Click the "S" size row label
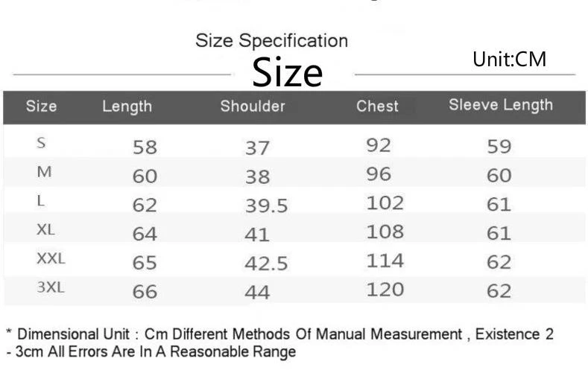588x370 pixels. [43, 141]
